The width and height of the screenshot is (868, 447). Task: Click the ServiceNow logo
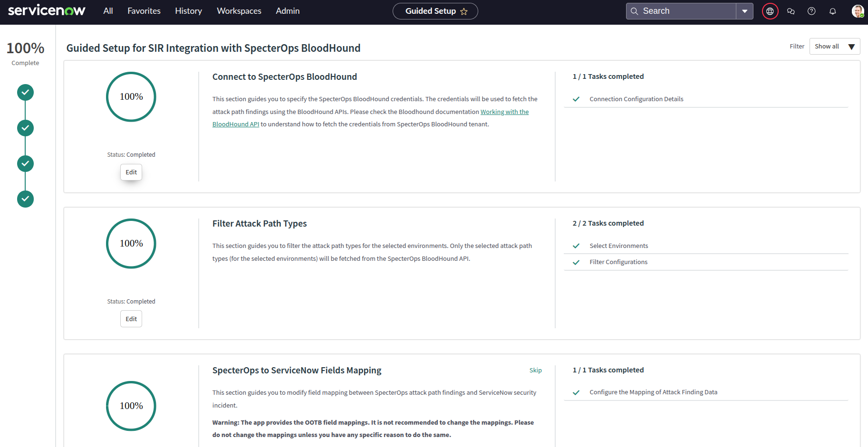47,10
